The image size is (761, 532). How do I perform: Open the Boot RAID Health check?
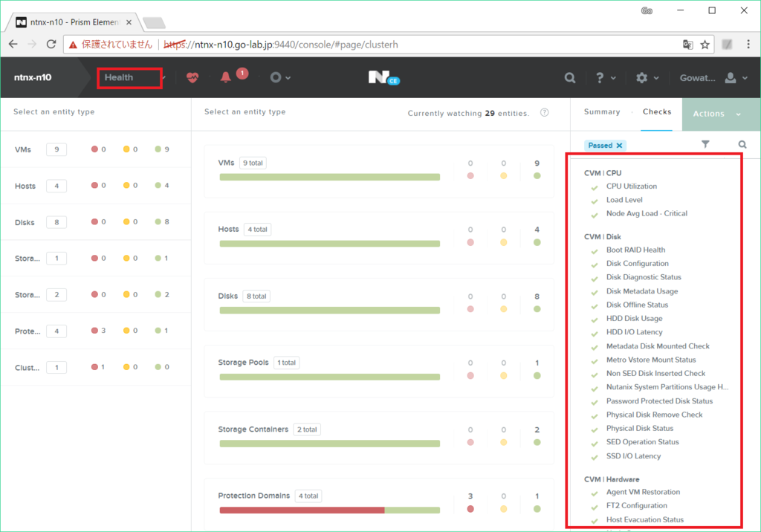pyautogui.click(x=635, y=250)
